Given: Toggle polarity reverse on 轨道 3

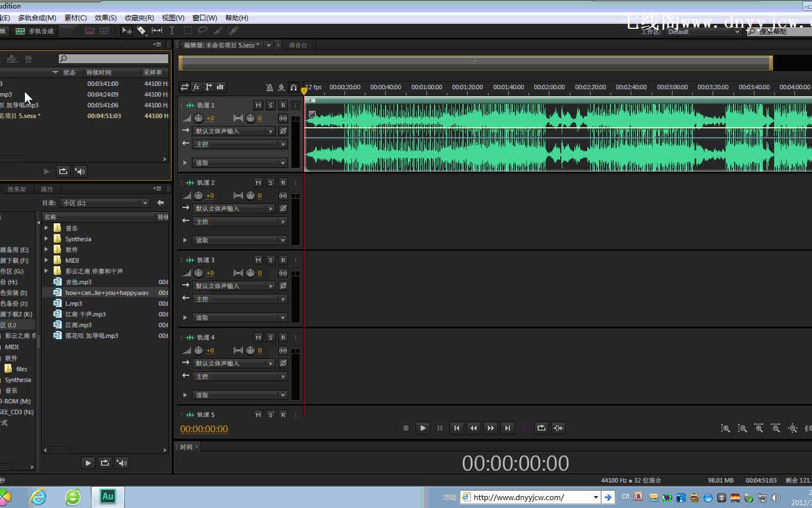Looking at the screenshot, I should (x=283, y=286).
